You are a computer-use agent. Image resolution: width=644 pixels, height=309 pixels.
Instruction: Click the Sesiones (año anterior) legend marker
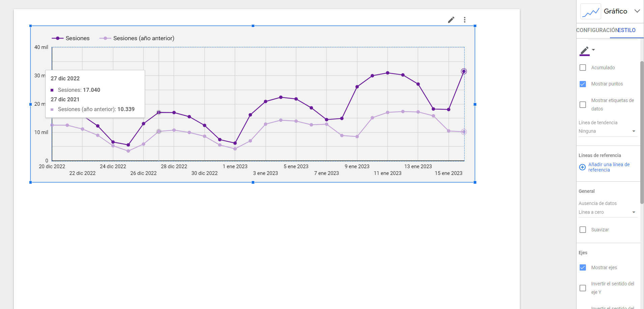tap(105, 38)
